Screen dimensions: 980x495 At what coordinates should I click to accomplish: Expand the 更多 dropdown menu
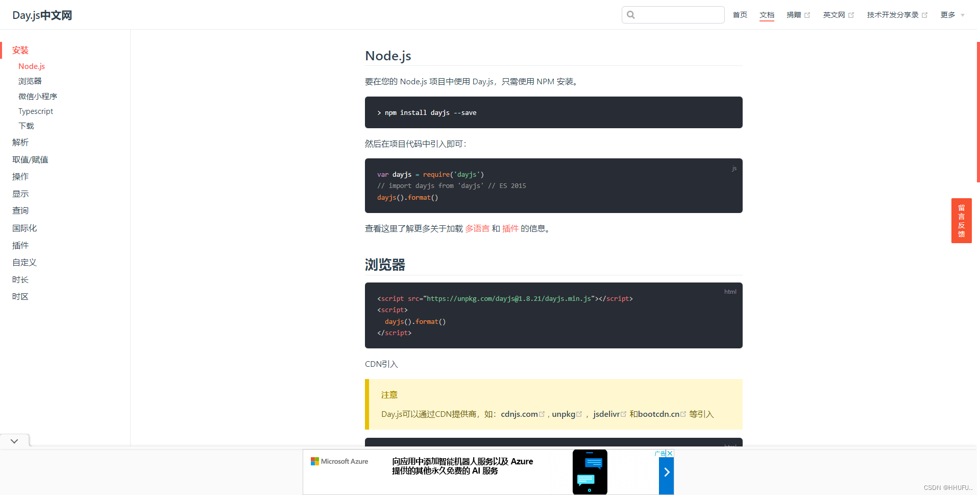point(952,15)
